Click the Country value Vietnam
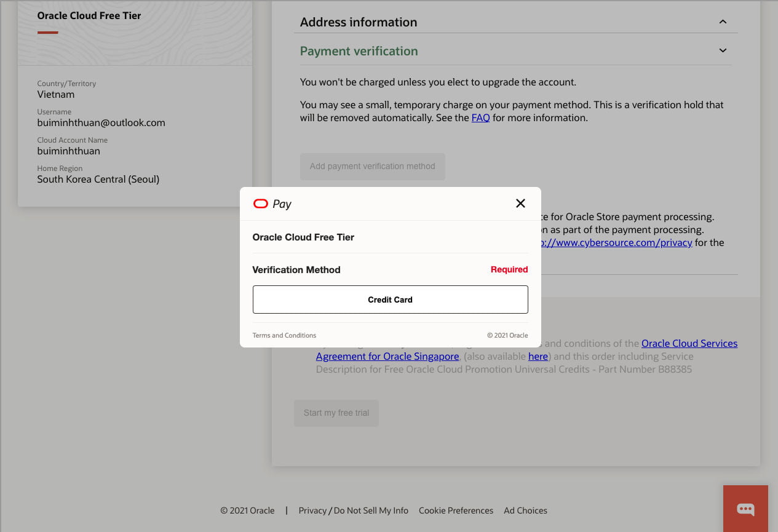The height and width of the screenshot is (532, 778). click(56, 94)
